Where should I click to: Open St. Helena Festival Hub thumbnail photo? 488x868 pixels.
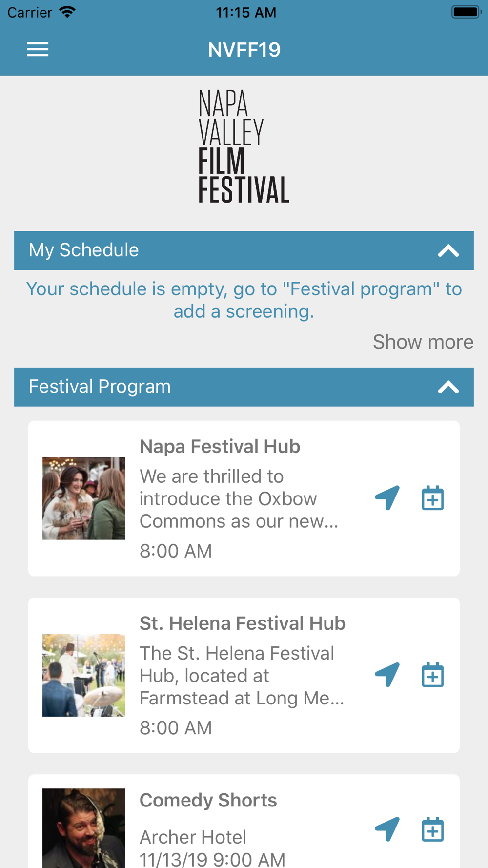83,675
